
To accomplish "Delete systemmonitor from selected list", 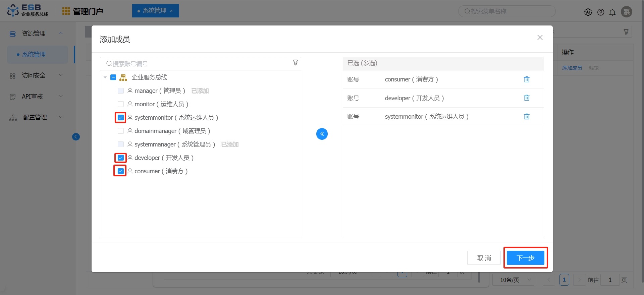I will point(527,117).
